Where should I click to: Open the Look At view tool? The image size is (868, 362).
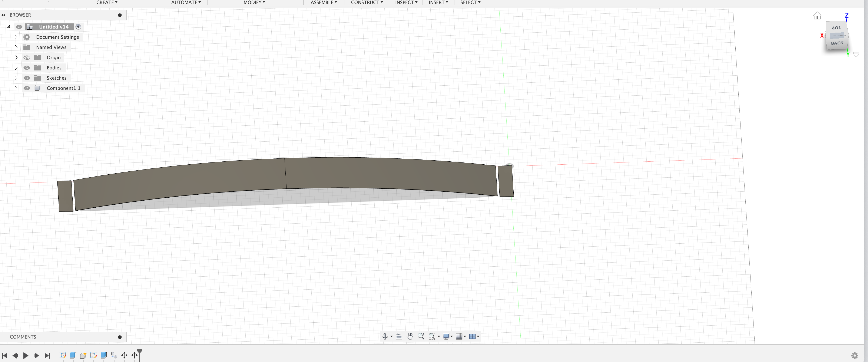point(399,336)
